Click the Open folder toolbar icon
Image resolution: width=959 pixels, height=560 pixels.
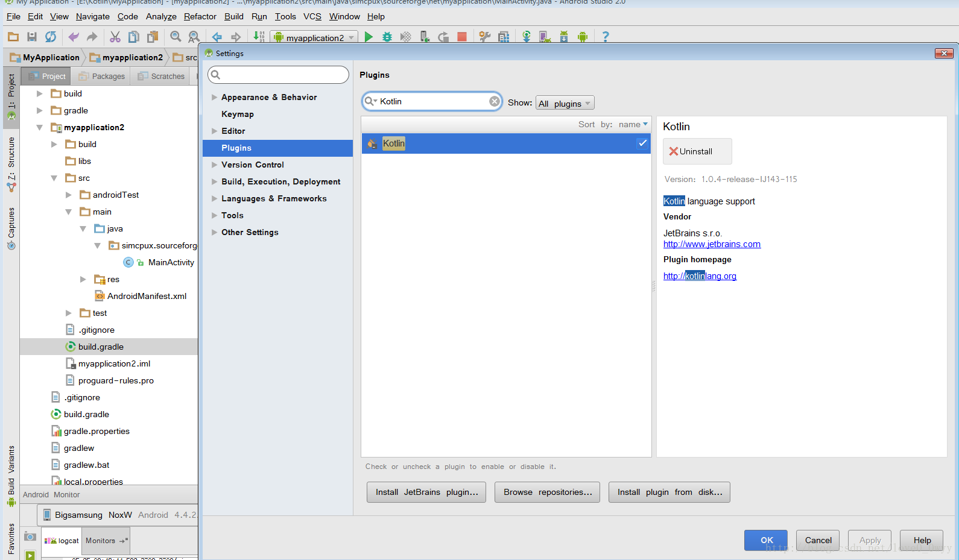coord(13,37)
